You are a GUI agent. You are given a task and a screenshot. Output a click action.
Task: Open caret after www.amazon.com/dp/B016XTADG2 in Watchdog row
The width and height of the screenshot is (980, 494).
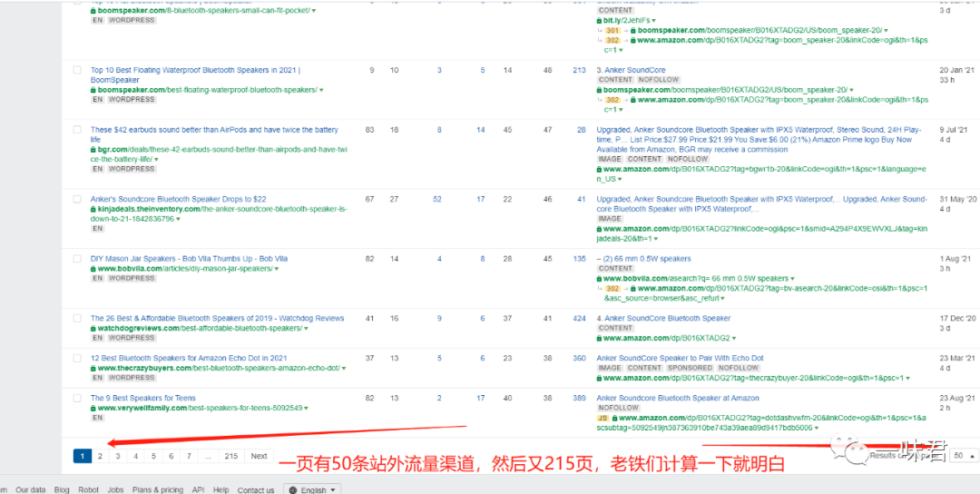734,339
